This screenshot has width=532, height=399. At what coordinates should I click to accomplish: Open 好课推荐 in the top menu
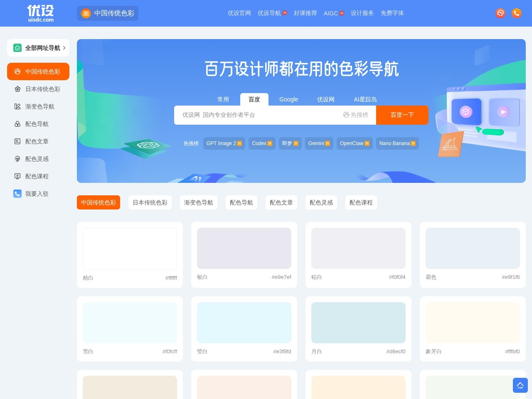coord(305,13)
